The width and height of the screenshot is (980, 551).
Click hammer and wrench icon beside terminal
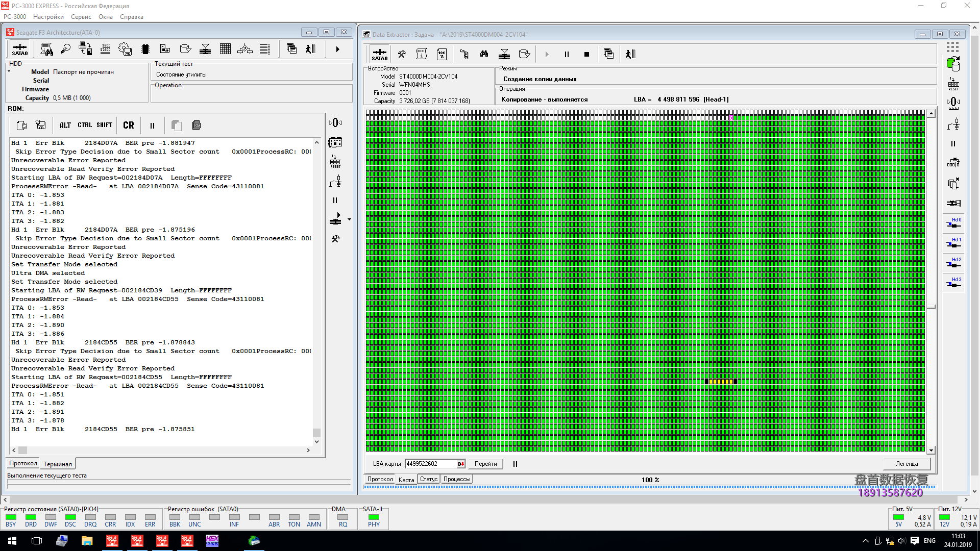[335, 239]
